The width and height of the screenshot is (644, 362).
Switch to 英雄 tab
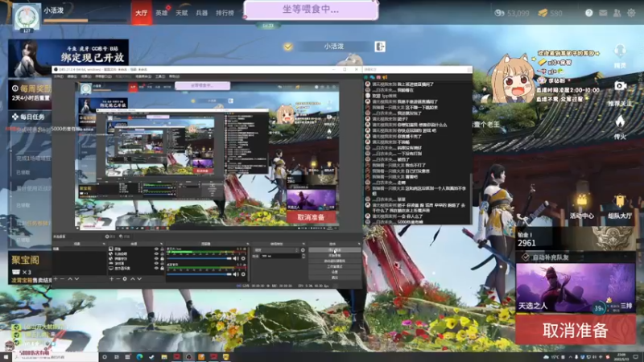tap(162, 13)
